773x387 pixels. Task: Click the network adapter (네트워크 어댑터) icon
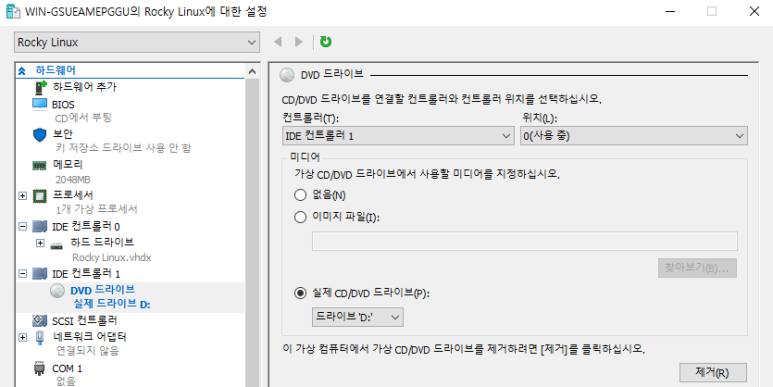(39, 338)
